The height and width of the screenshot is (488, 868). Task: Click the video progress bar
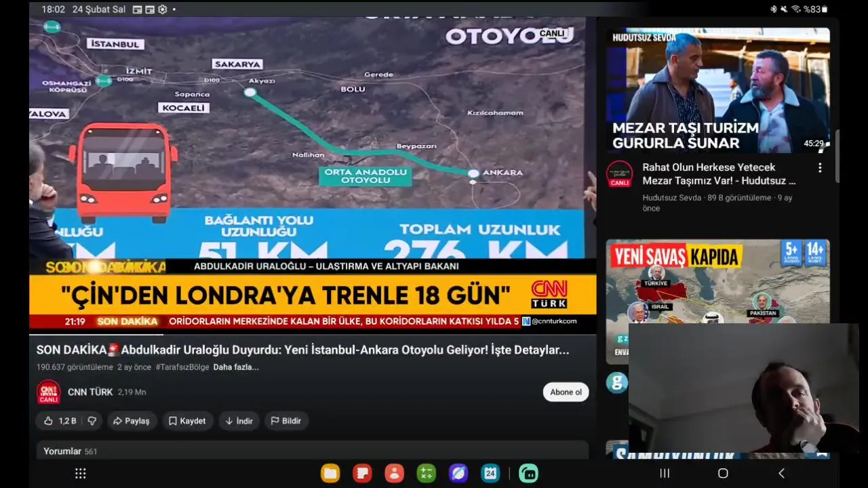coord(313,333)
